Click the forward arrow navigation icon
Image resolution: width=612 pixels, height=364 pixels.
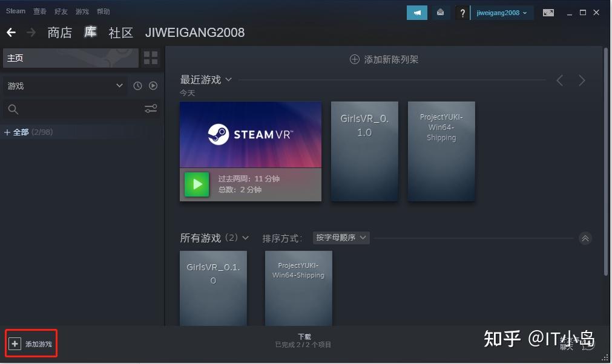pos(31,32)
